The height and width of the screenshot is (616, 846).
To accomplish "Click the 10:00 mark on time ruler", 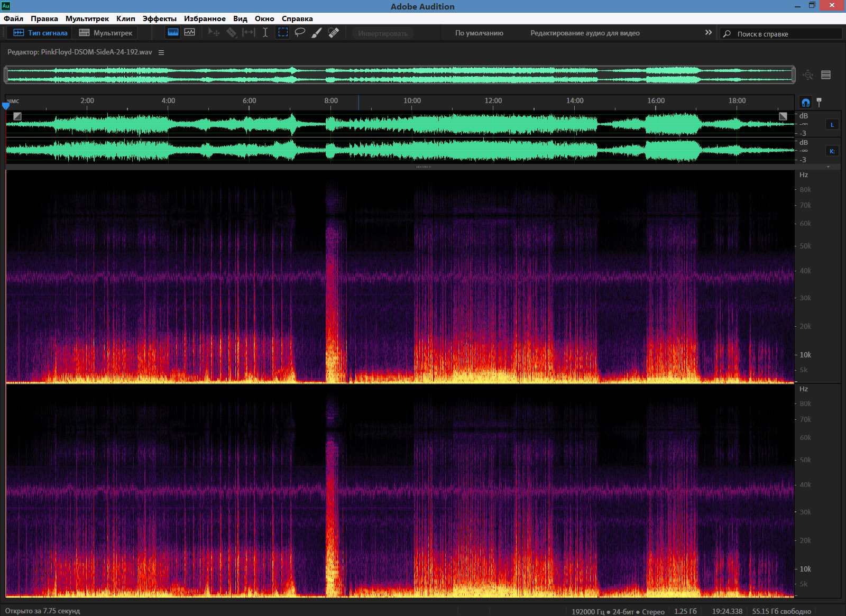I will point(412,100).
